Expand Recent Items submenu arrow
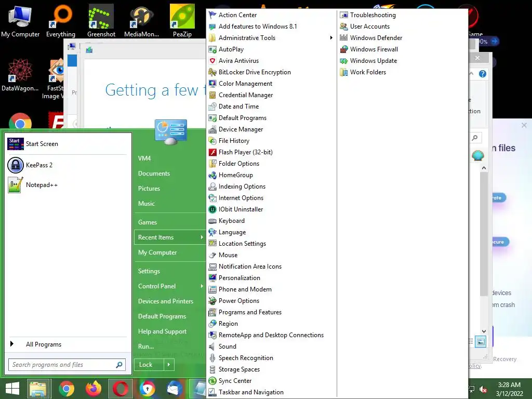The height and width of the screenshot is (399, 532). click(x=202, y=237)
